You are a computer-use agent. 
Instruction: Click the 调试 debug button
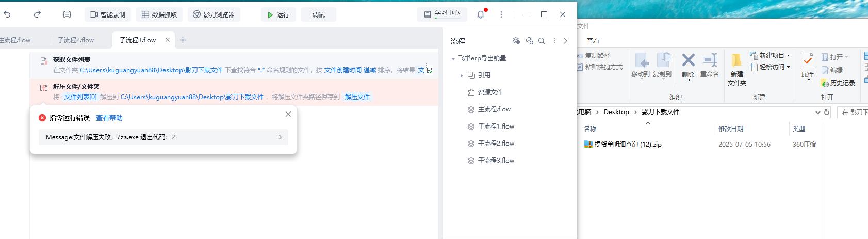click(x=319, y=14)
